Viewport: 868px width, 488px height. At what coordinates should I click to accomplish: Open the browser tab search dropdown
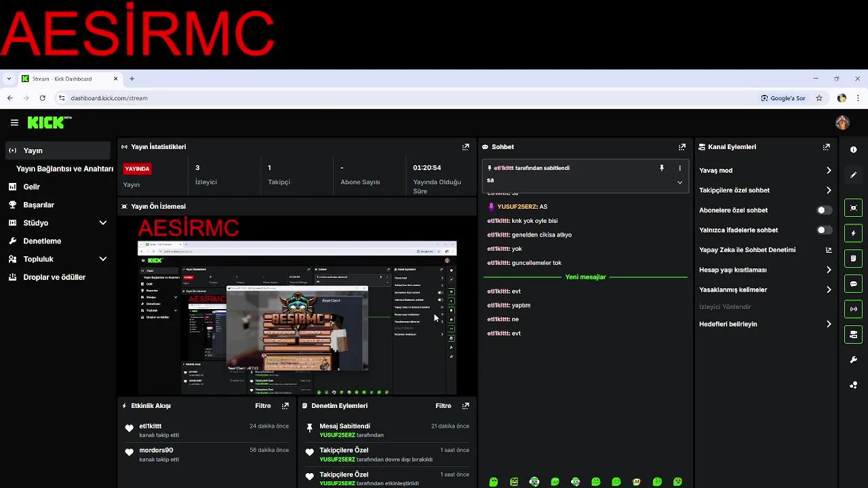click(9, 79)
